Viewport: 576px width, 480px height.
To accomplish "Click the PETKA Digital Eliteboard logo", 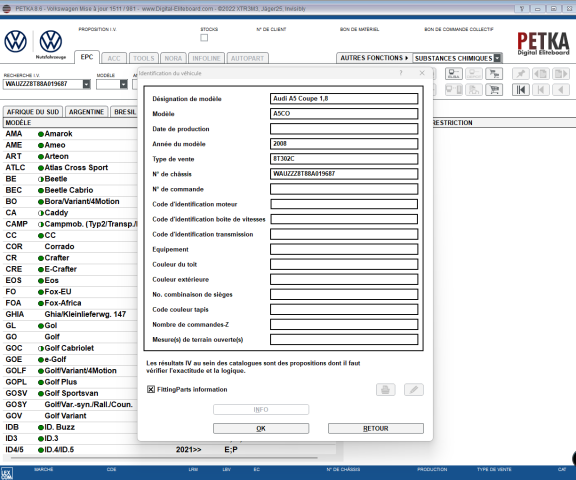I will (543, 44).
